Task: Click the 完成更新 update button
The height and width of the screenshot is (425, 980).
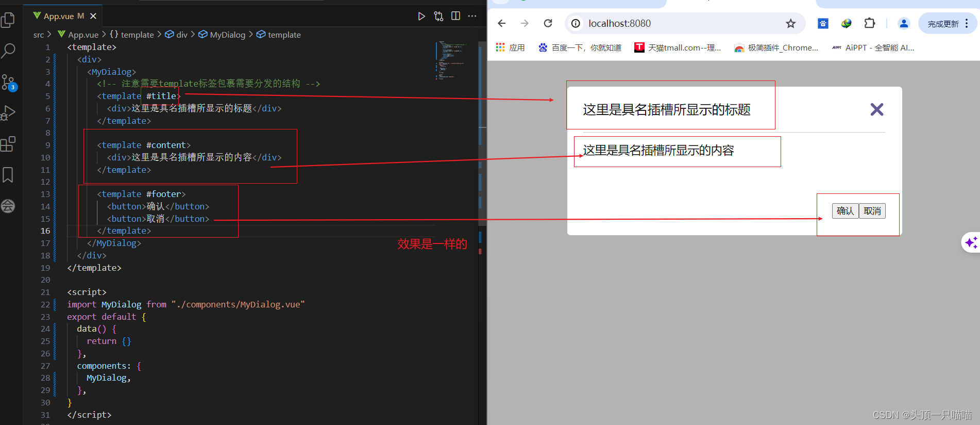Action: (x=943, y=24)
